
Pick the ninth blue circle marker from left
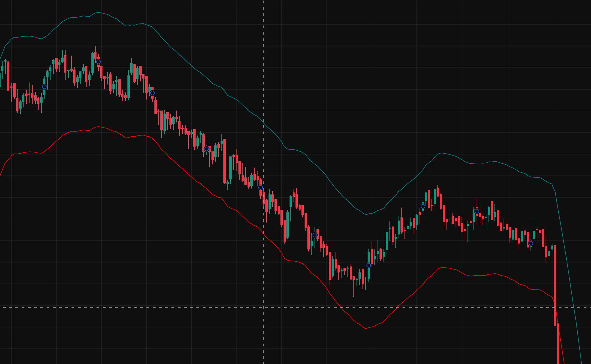coord(477,211)
